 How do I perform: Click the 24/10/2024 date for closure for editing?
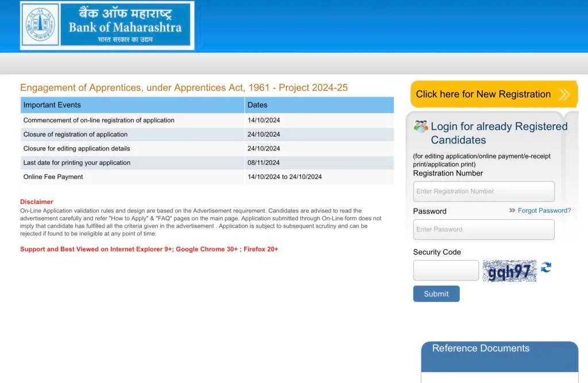264,149
